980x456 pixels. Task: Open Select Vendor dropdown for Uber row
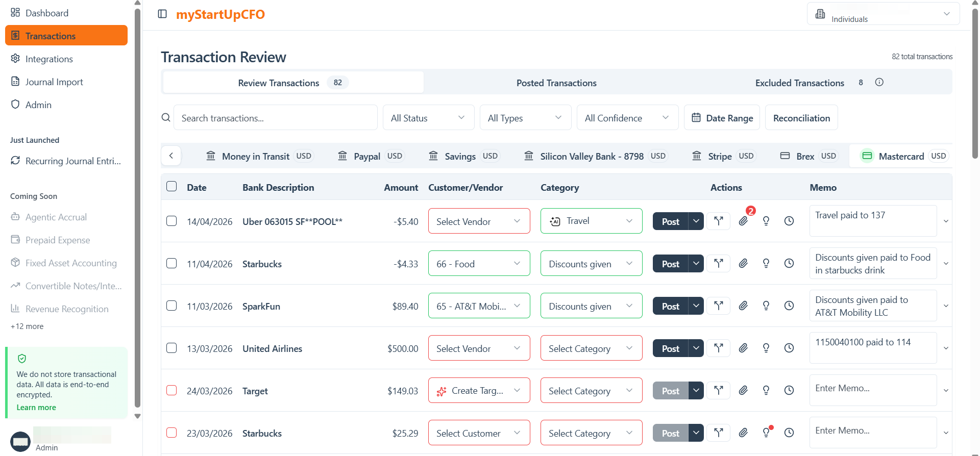click(479, 221)
